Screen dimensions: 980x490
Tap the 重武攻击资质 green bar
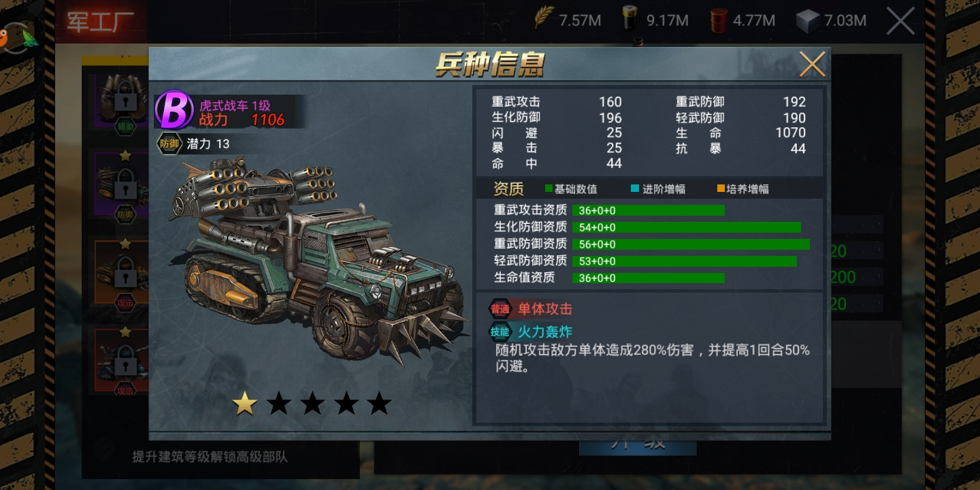pos(649,210)
